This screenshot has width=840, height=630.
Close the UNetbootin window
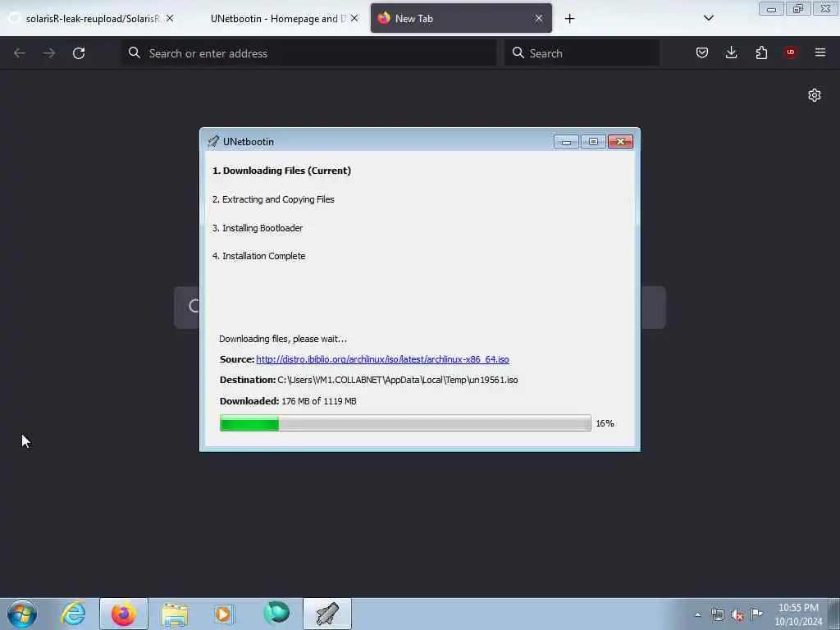(620, 141)
